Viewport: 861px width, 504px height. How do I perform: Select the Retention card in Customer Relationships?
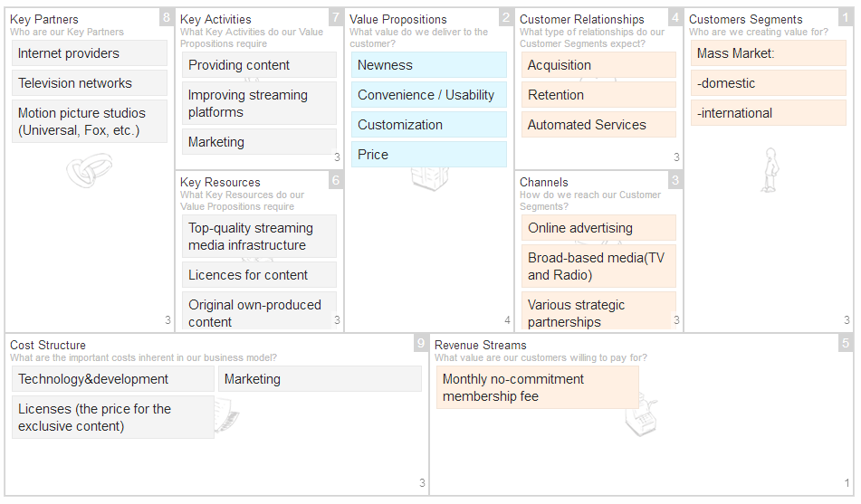pyautogui.click(x=598, y=95)
